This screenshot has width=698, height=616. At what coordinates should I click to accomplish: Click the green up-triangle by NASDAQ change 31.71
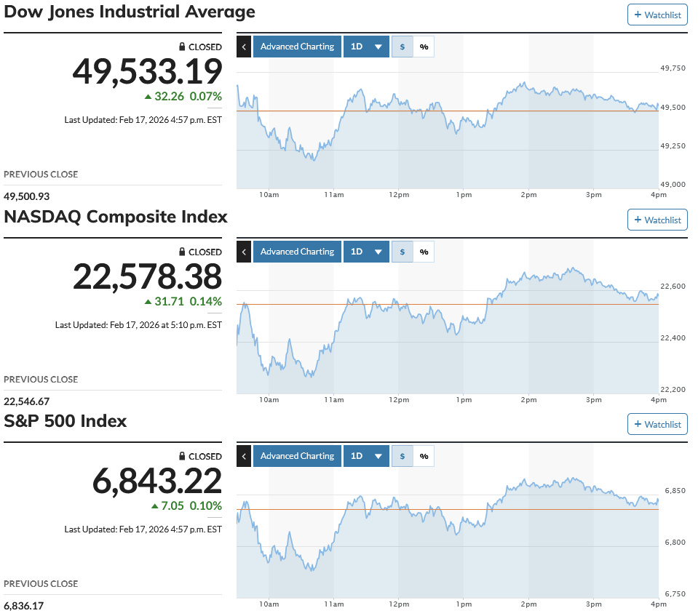[x=148, y=302]
